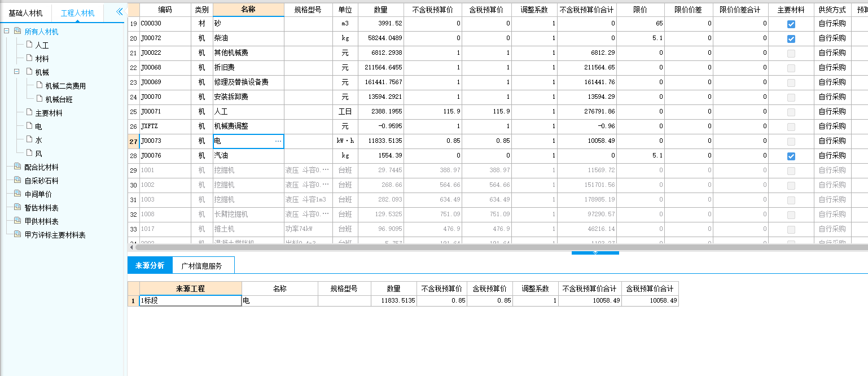This screenshot has width=868, height=376.
Task: Click the document icon beside 主要材料
Action: tap(29, 112)
